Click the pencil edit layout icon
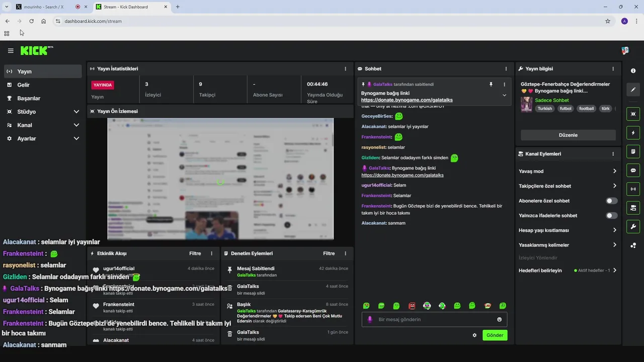 pyautogui.click(x=633, y=89)
